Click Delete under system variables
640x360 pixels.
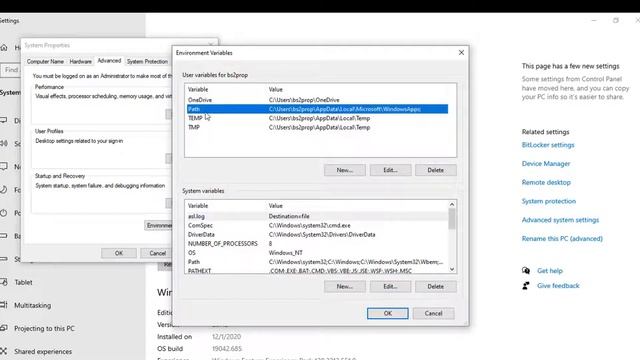[x=436, y=287]
